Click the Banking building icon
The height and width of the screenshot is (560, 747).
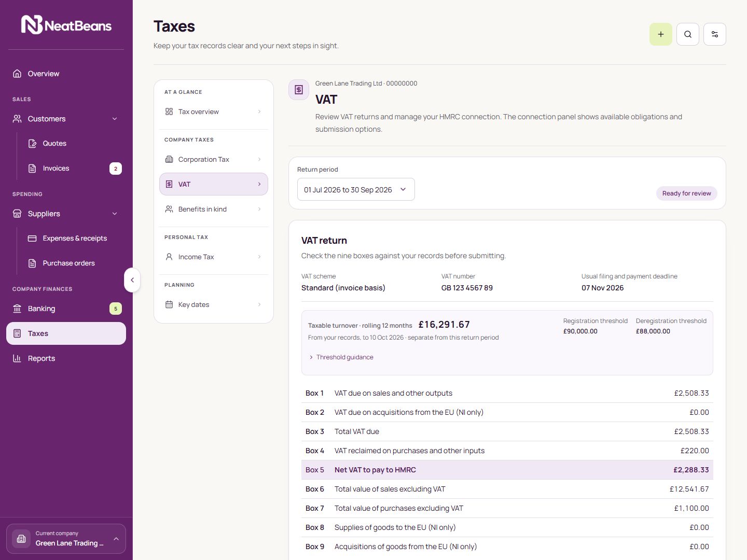tap(17, 309)
